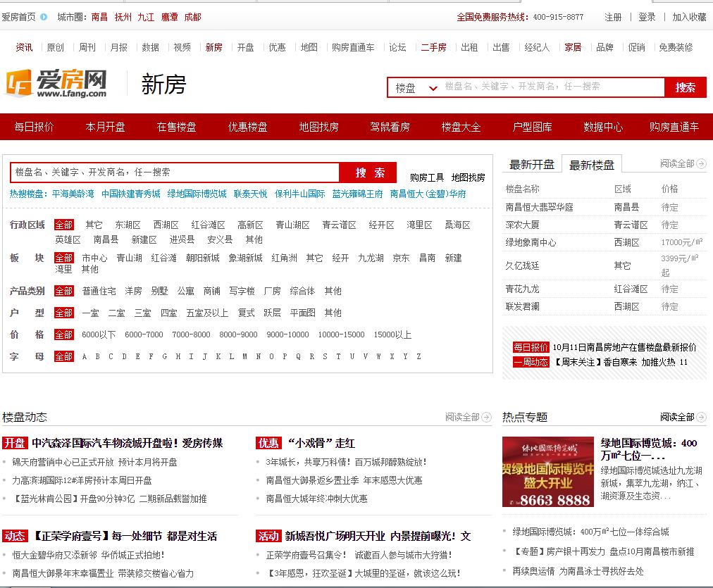Open 地图找房 link beside search
The image size is (713, 588).
[468, 177]
